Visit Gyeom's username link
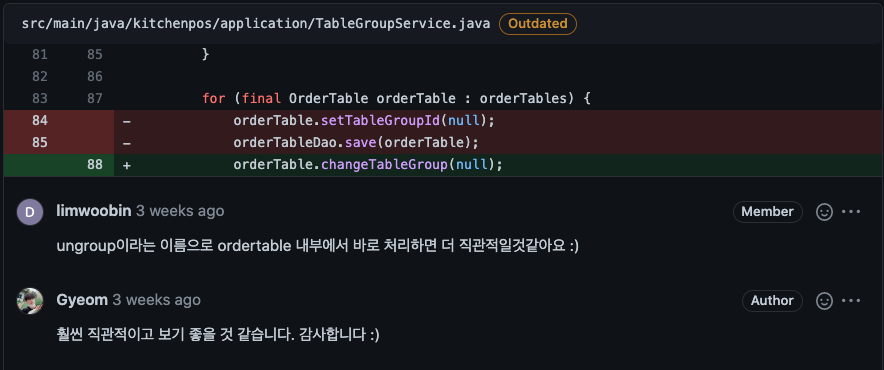This screenshot has height=370, width=884. point(82,300)
